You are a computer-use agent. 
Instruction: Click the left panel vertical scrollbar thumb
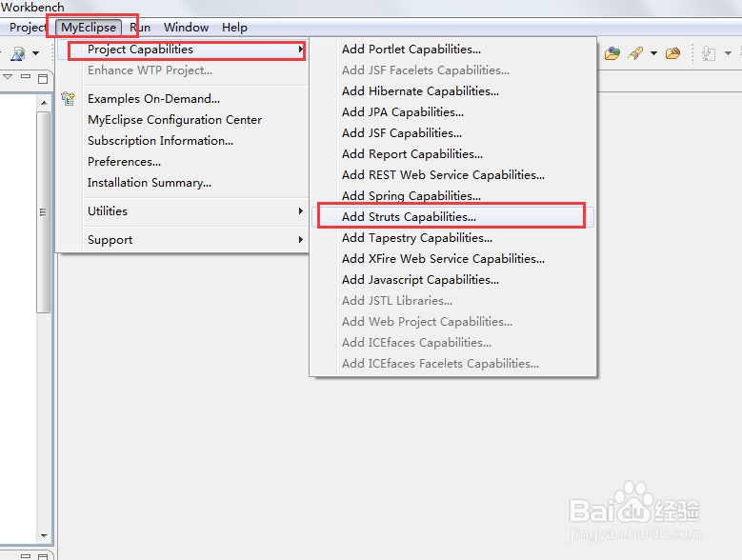[x=44, y=211]
